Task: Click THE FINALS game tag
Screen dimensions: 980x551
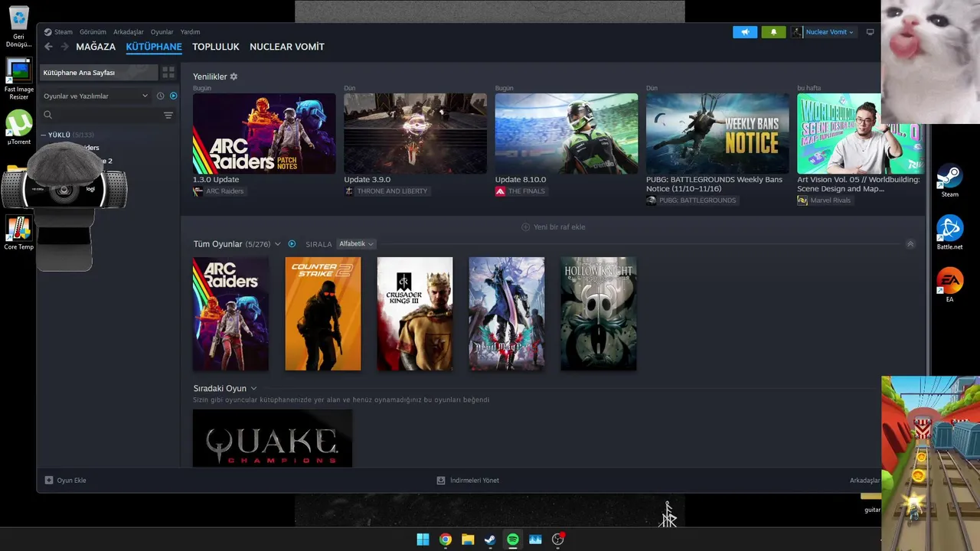Action: pyautogui.click(x=521, y=191)
